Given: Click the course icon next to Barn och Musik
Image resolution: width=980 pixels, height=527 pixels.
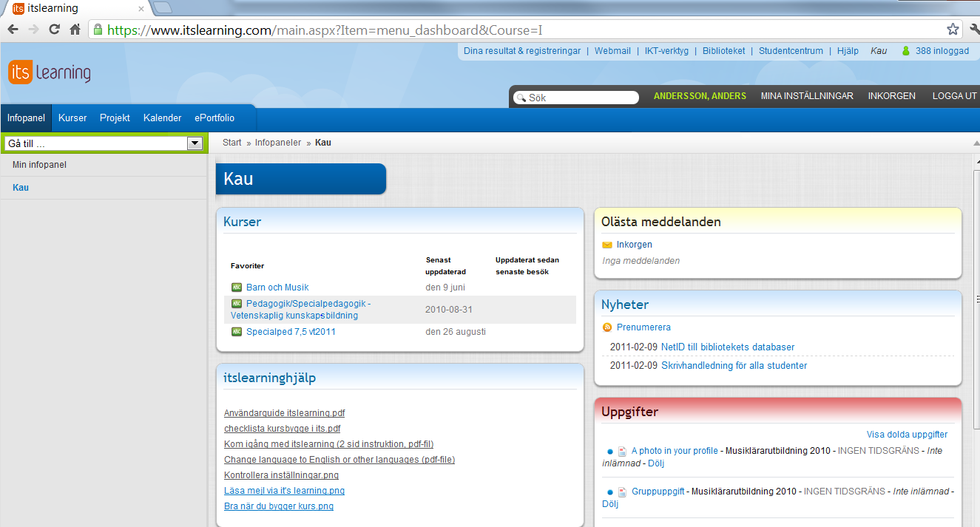Looking at the screenshot, I should (x=237, y=288).
